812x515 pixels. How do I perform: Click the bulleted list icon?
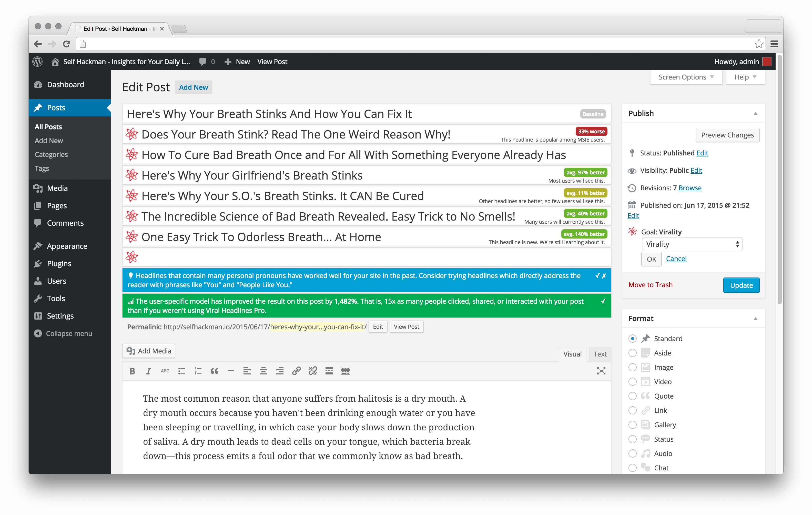(181, 371)
